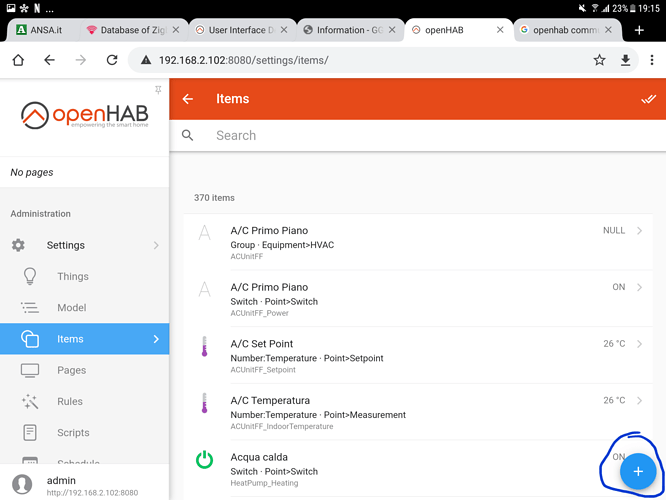Click the chevron on the Items entry
This screenshot has height=500, width=666.
coord(156,339)
